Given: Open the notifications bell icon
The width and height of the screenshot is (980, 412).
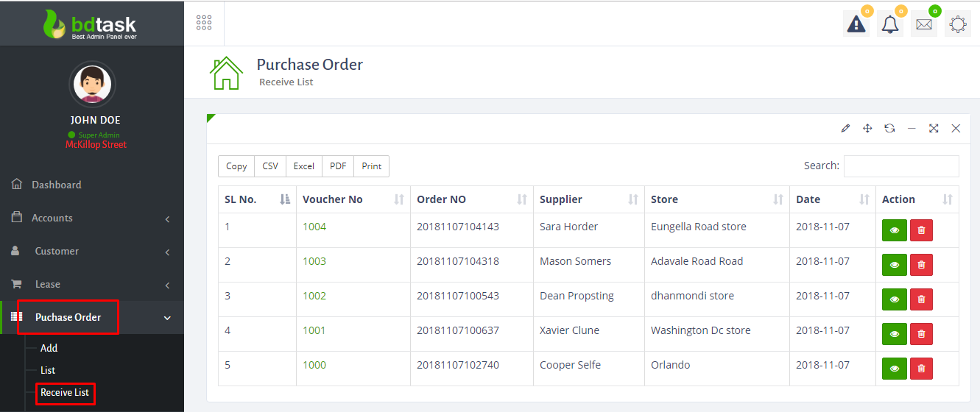Looking at the screenshot, I should tap(890, 24).
